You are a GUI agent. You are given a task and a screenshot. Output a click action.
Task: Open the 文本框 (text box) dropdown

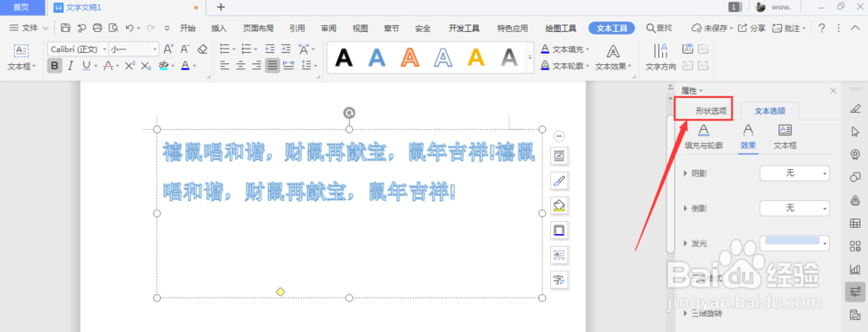click(x=22, y=57)
